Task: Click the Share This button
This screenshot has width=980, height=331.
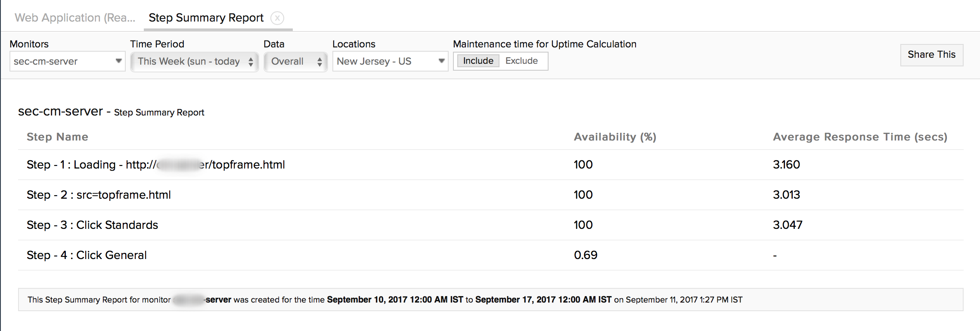Action: pos(931,55)
